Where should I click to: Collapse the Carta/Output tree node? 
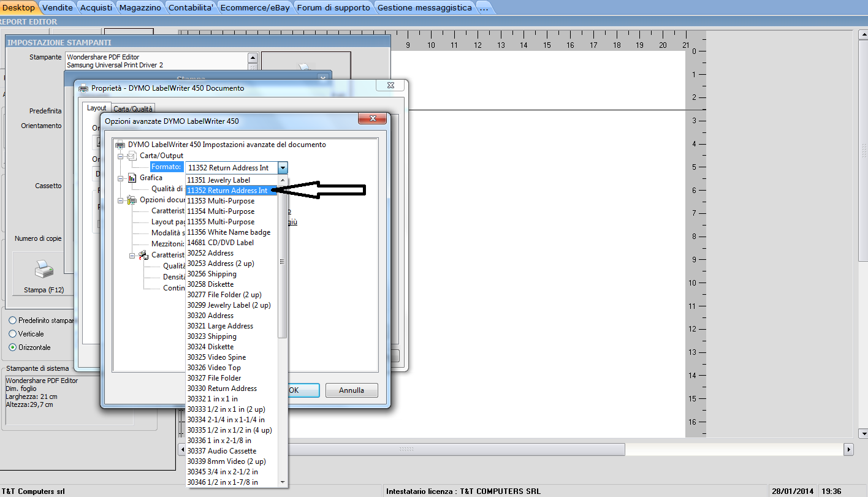click(121, 156)
